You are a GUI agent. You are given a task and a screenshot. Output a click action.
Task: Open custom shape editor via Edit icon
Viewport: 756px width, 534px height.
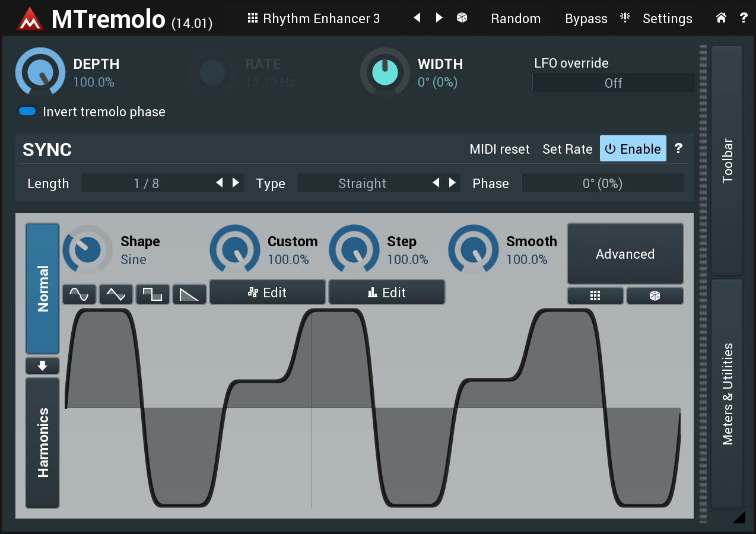click(267, 292)
